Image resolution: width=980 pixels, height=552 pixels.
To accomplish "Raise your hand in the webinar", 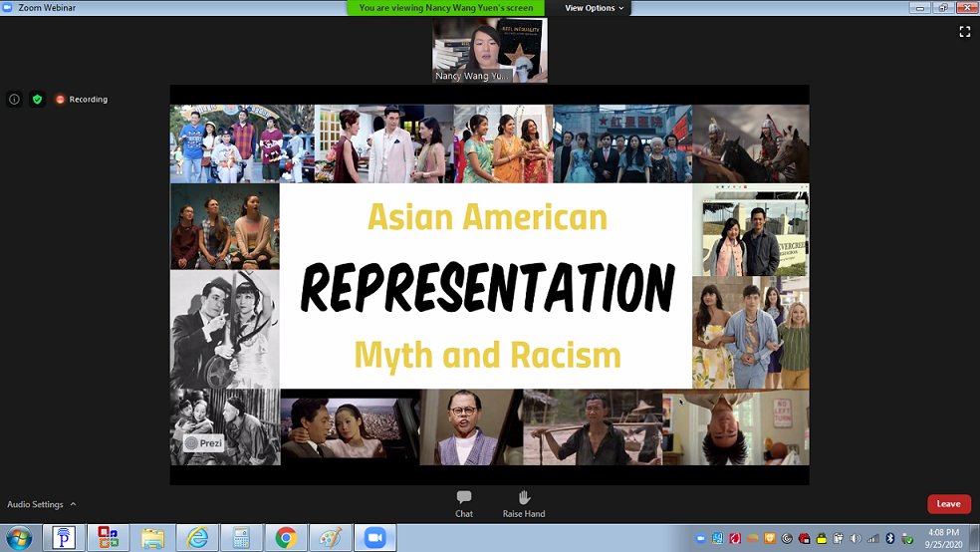I will tap(524, 504).
